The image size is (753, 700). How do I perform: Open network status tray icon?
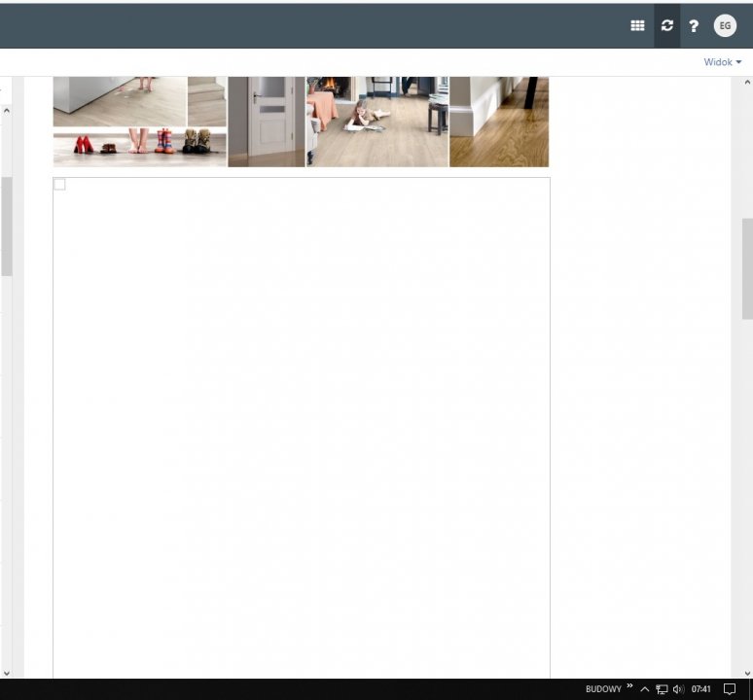pos(662,689)
